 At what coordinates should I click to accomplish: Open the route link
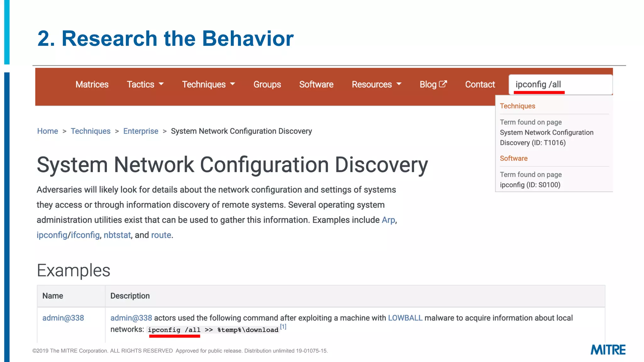pos(161,235)
